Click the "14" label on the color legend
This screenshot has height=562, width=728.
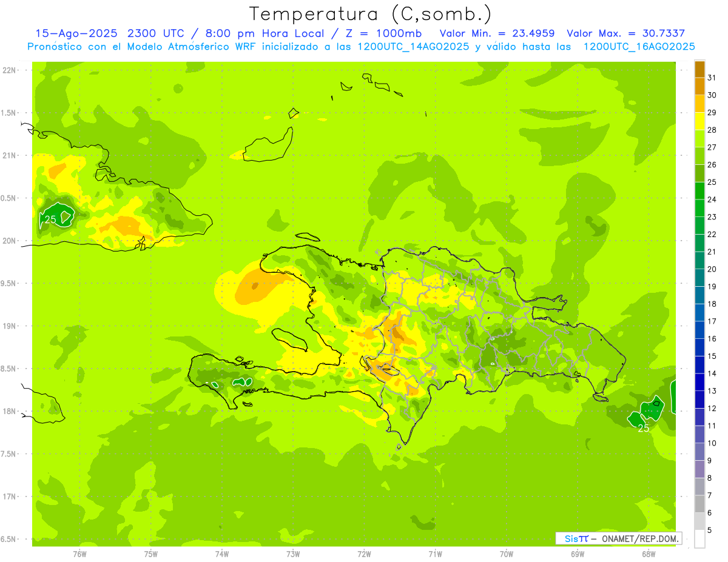pyautogui.click(x=712, y=373)
